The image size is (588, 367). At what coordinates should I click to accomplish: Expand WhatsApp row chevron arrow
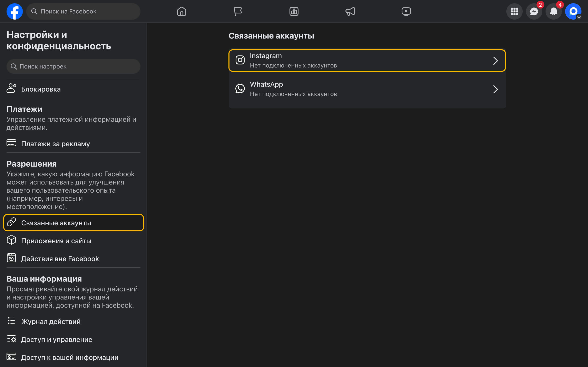point(495,89)
